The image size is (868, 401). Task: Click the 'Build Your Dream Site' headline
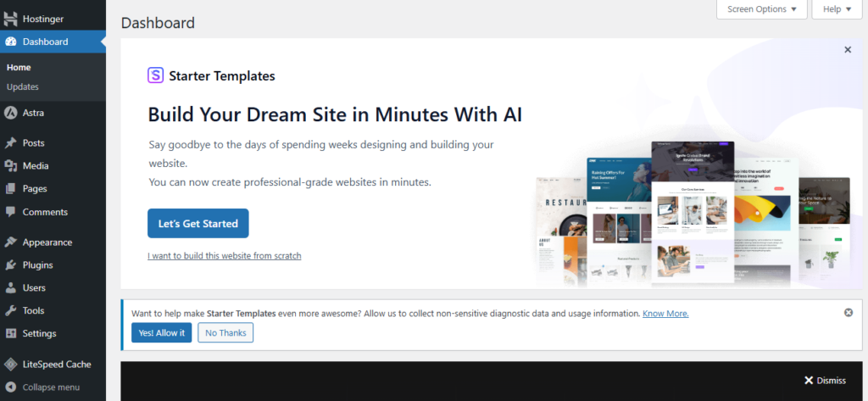pyautogui.click(x=335, y=114)
